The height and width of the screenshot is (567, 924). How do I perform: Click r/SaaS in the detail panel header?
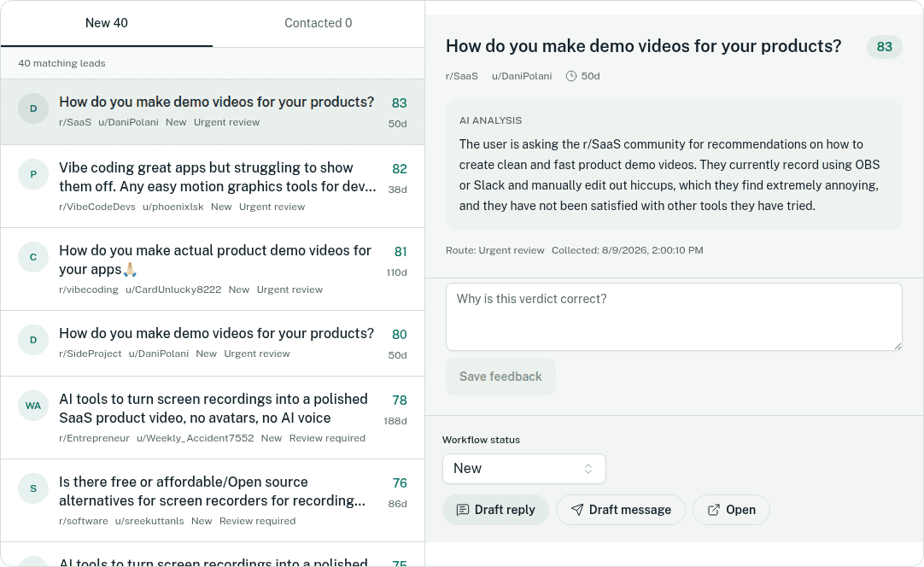click(x=462, y=76)
